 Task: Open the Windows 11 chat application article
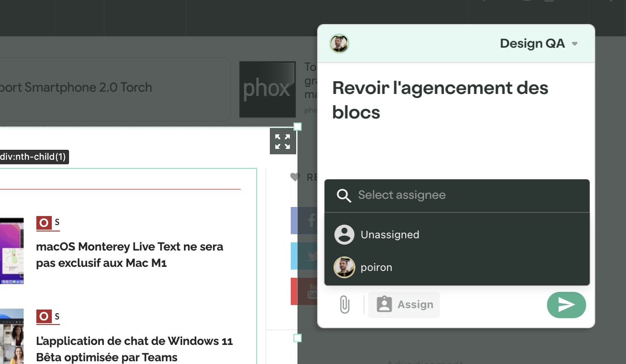134,349
